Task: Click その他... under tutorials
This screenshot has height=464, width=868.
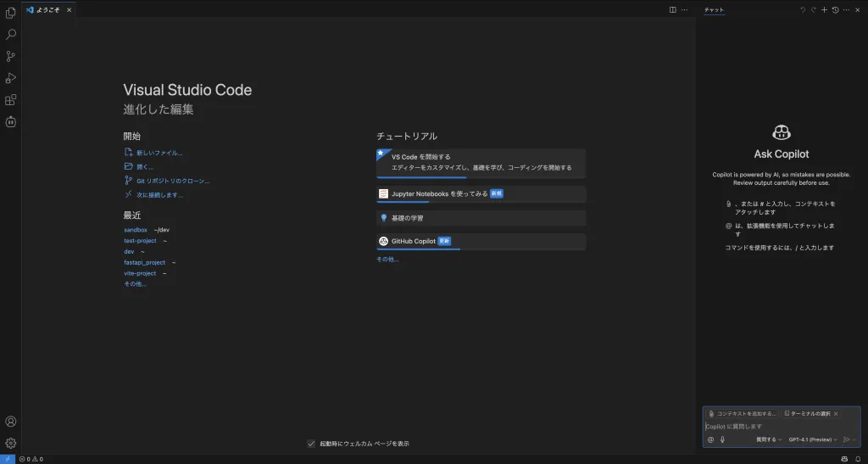Action: click(387, 259)
